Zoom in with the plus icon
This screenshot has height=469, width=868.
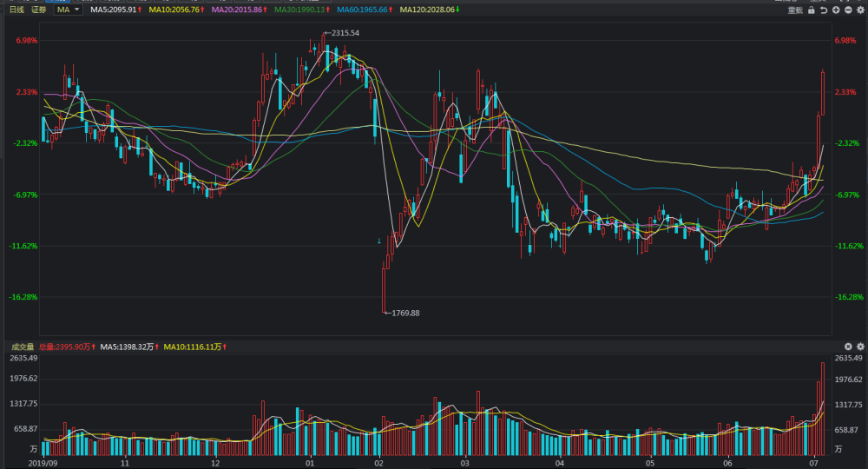tap(836, 10)
